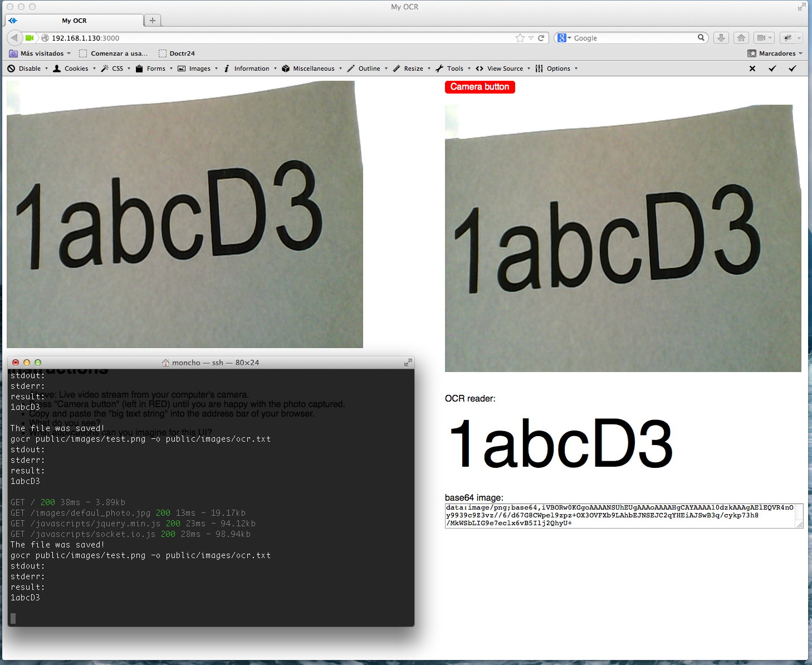Choose search engine via Google icon dropdown
This screenshot has height=665, width=812.
[x=565, y=38]
